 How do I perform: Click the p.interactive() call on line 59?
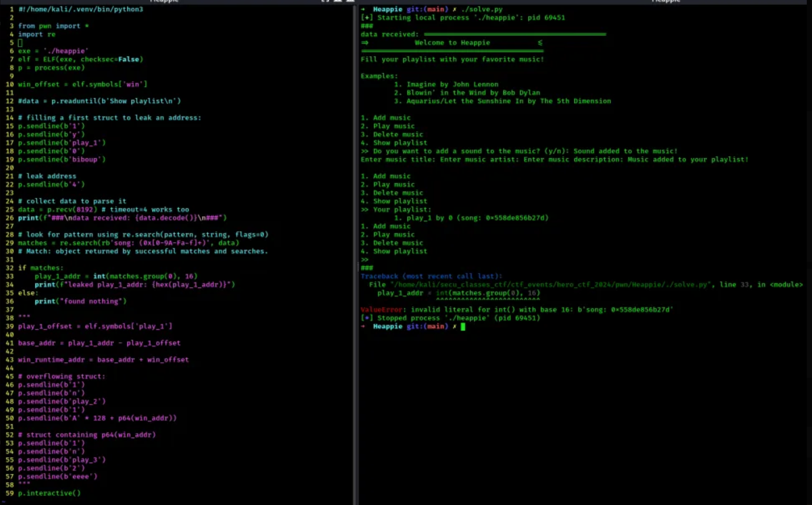click(49, 493)
